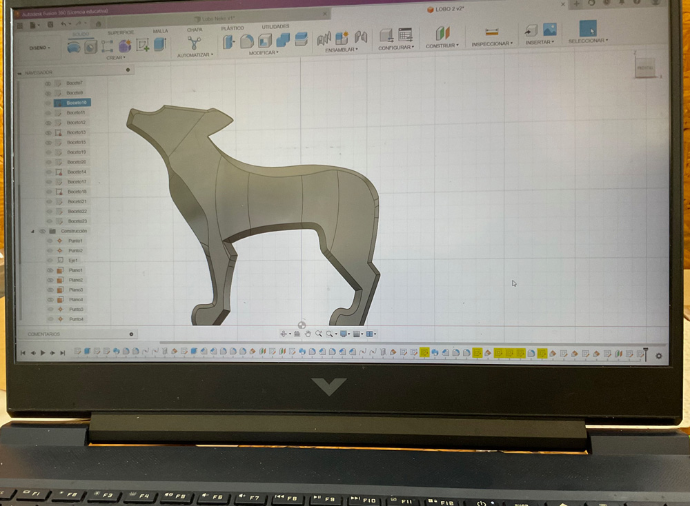Switch to the MALLA tab
Screen dimensions: 690x506
pyautogui.click(x=160, y=31)
